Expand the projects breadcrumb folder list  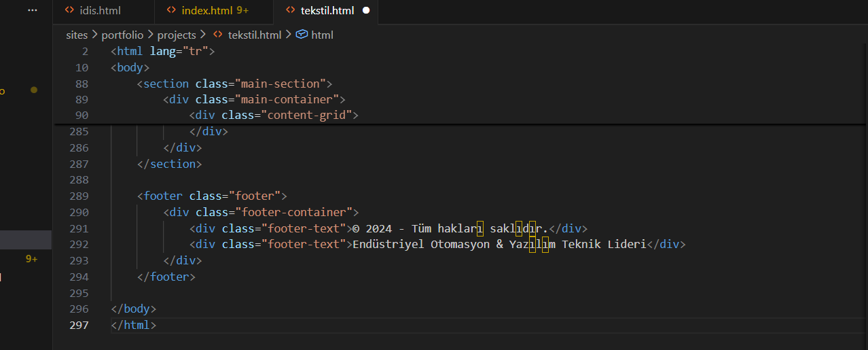point(176,35)
